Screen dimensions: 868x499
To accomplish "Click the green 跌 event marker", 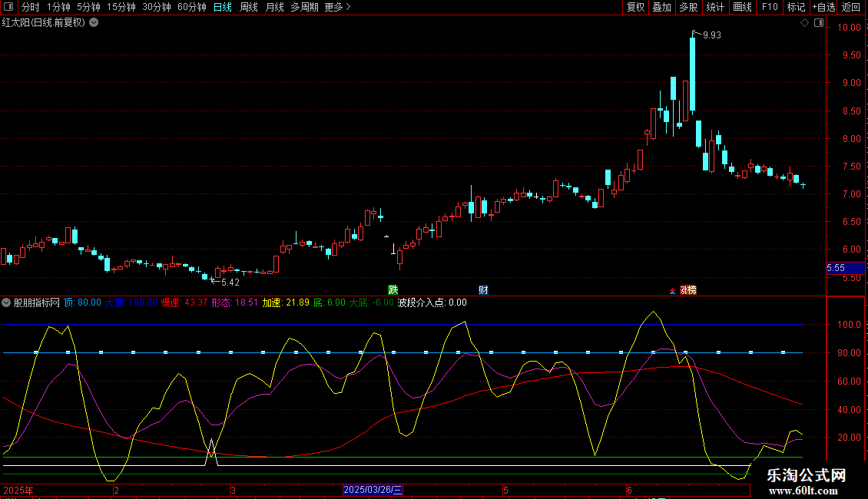I will (393, 289).
